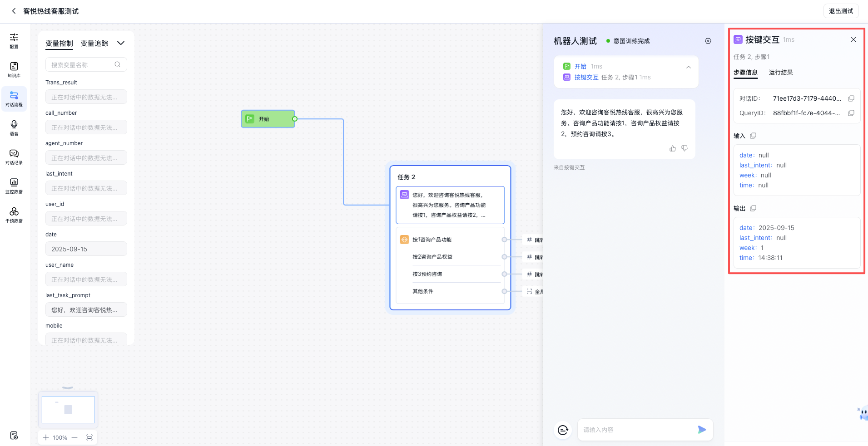Open the 监控数据 monitoring data icon

click(x=14, y=186)
